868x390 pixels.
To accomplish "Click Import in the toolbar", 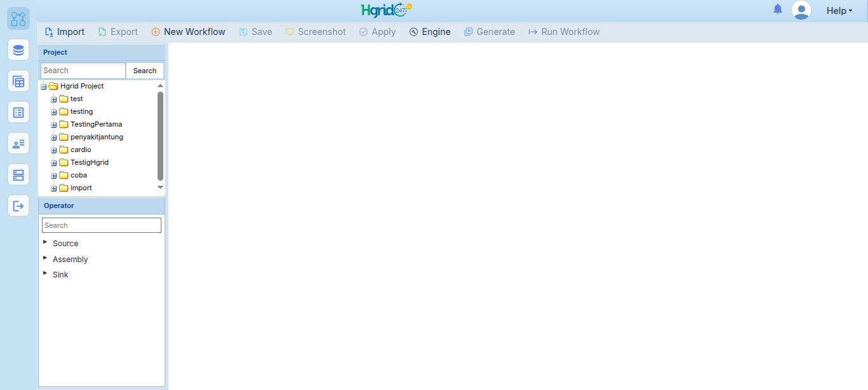I will click(65, 32).
